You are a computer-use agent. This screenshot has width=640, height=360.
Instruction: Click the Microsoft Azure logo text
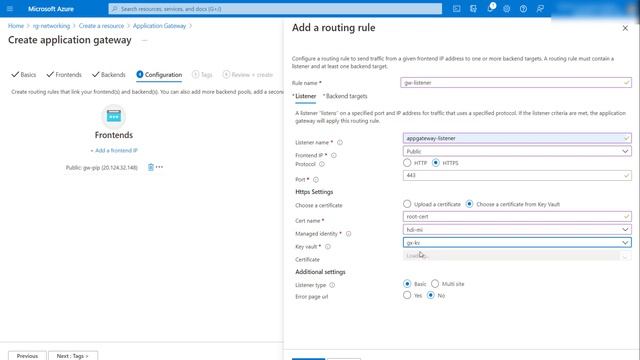point(51,9)
